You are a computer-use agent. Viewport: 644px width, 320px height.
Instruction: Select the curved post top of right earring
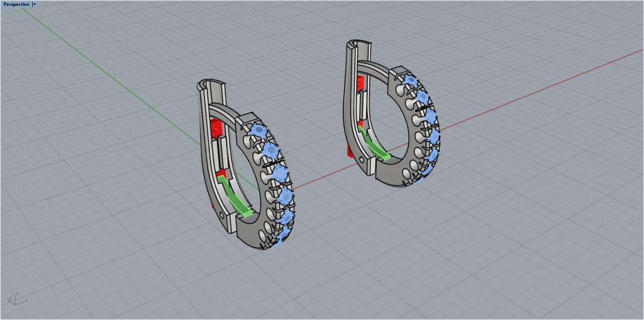[358, 43]
